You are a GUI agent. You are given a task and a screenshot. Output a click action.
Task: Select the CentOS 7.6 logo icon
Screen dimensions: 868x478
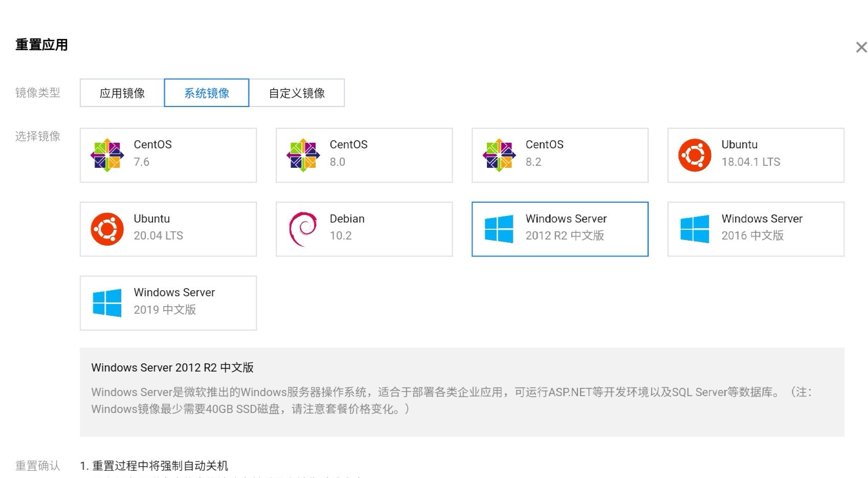[x=107, y=154]
